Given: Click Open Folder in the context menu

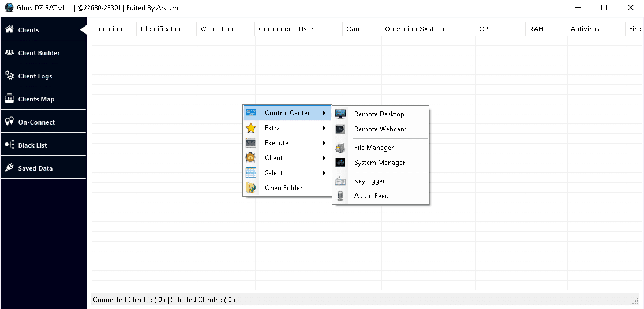Looking at the screenshot, I should [287, 188].
